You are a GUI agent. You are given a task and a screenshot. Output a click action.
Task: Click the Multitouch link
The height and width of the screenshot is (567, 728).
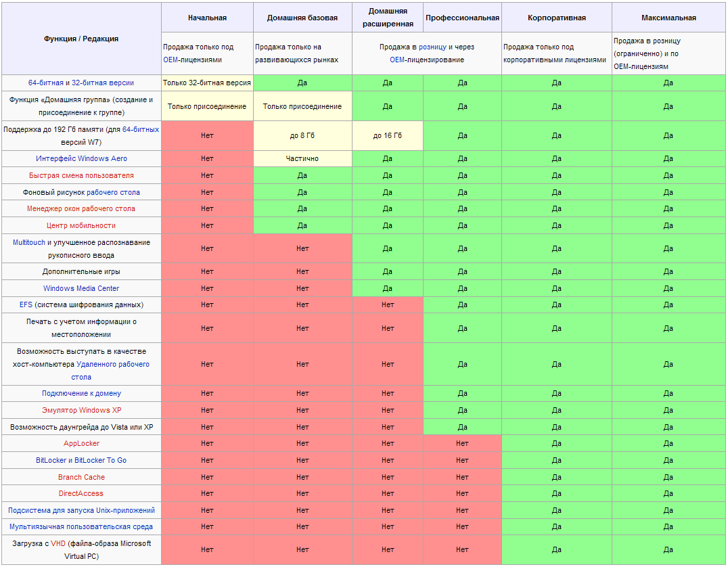(29, 243)
